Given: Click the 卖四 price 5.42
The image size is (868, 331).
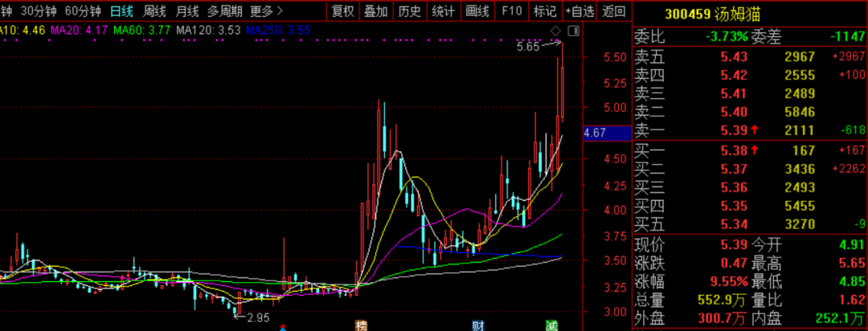Looking at the screenshot, I should click(734, 76).
